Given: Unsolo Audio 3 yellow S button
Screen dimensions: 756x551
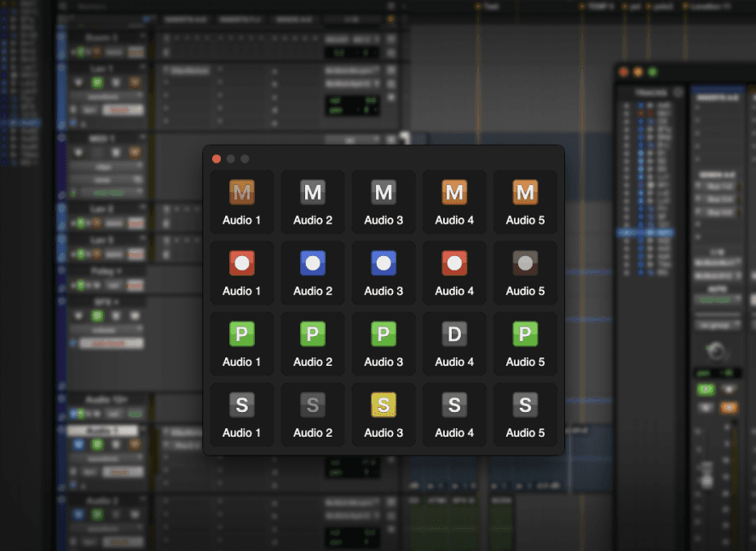Looking at the screenshot, I should 384,405.
